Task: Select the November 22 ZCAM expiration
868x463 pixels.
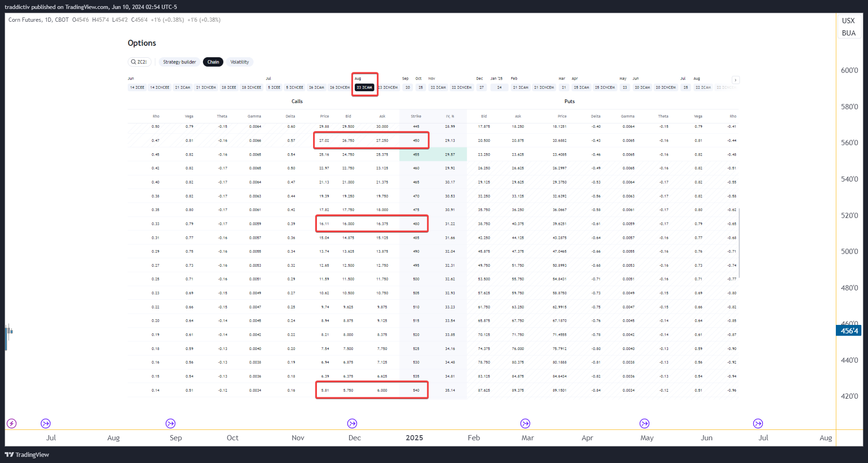Action: click(438, 87)
